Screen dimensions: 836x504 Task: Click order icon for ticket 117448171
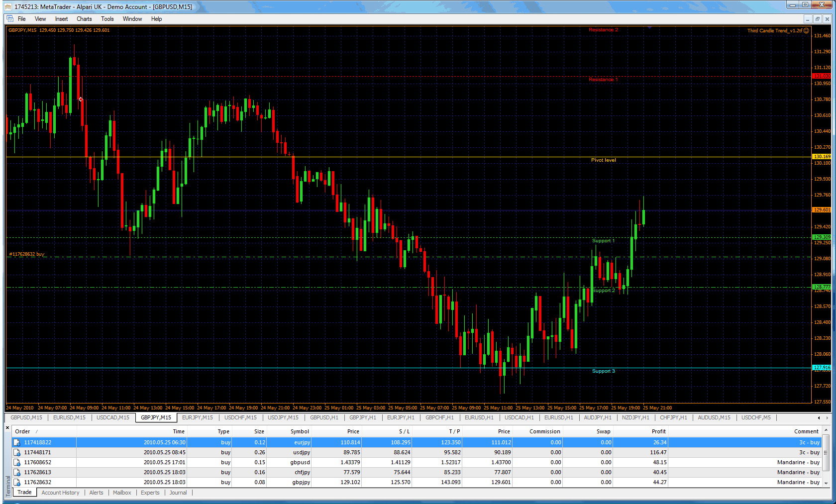(17, 452)
